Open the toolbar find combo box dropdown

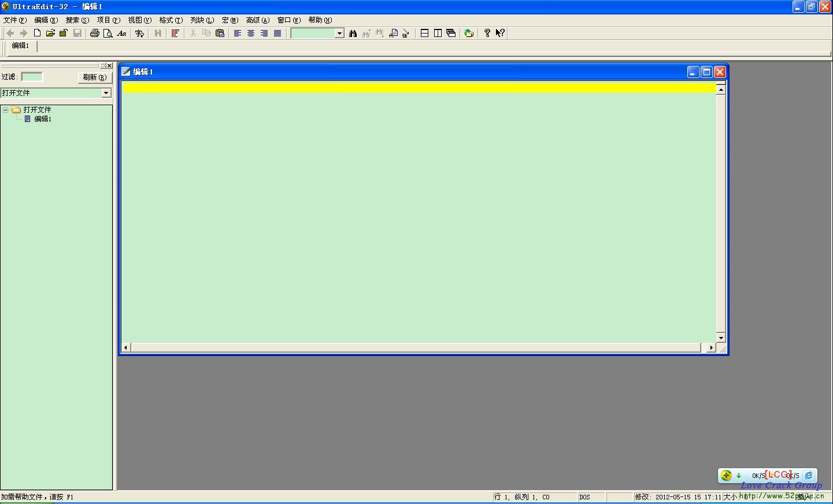pos(339,34)
